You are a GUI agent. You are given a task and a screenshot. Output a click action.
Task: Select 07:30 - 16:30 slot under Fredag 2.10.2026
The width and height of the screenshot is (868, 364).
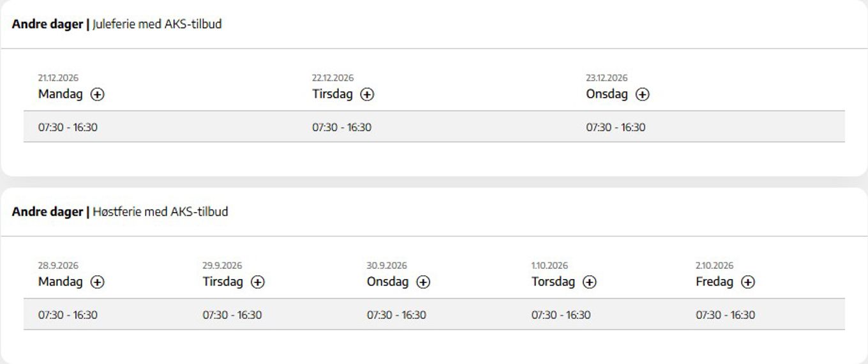tap(725, 315)
